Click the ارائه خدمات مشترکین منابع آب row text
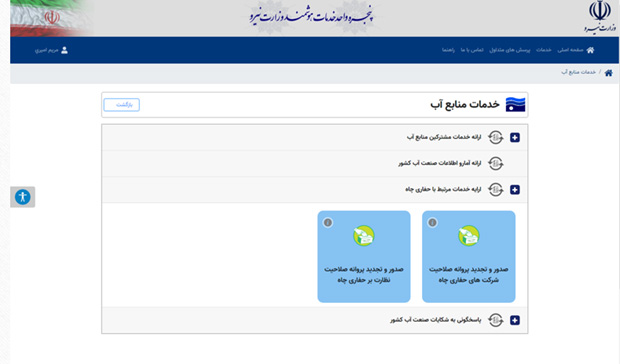620x364 pixels. pyautogui.click(x=444, y=137)
